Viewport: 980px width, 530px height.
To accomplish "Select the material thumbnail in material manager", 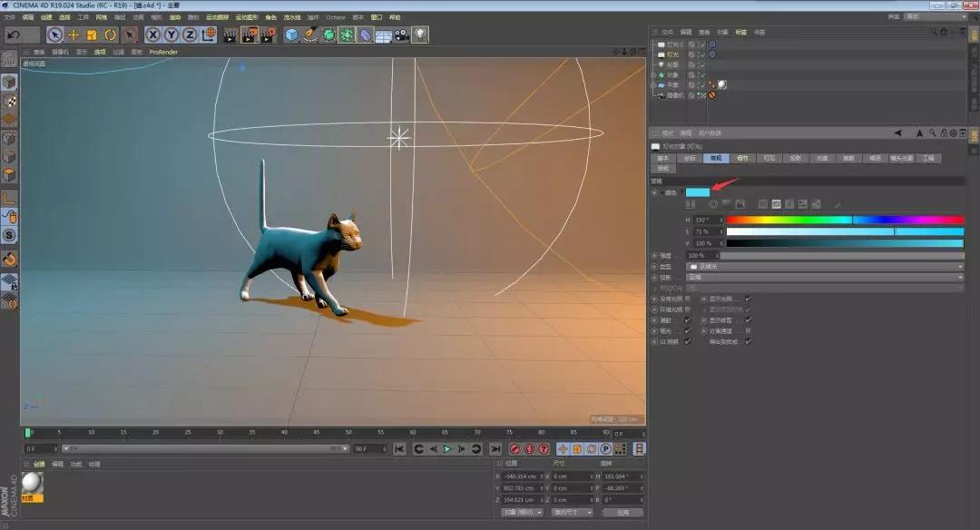I will [x=33, y=483].
